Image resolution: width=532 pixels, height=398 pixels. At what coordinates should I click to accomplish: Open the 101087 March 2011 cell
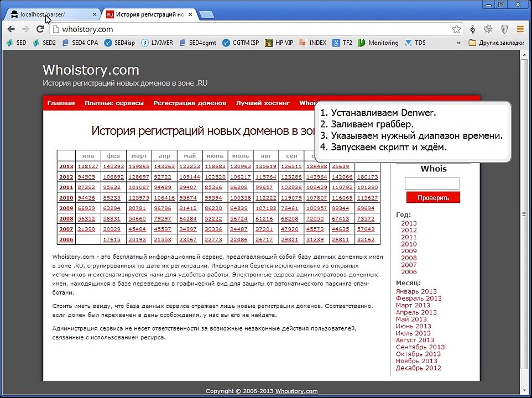point(139,187)
